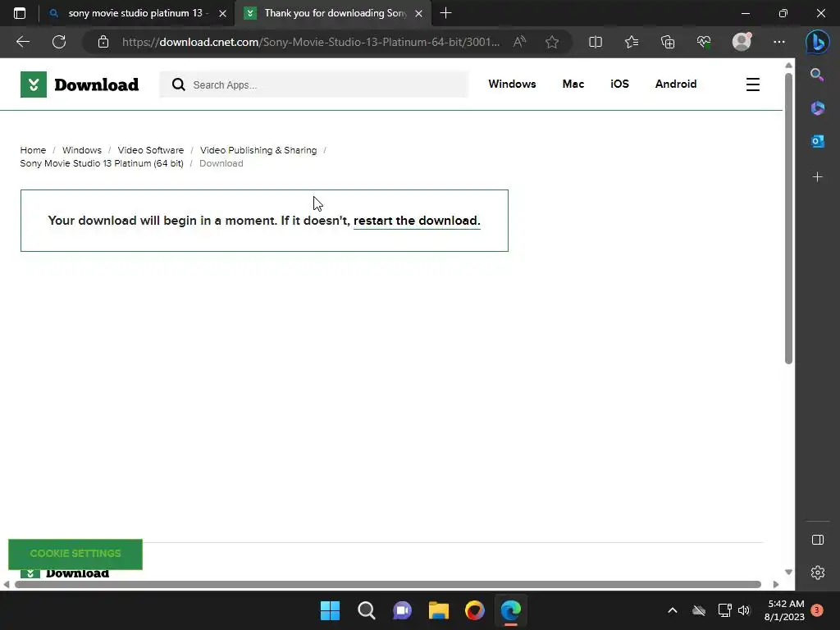This screenshot has width=840, height=630.
Task: Show hidden tray icons chevron
Action: coord(673,610)
